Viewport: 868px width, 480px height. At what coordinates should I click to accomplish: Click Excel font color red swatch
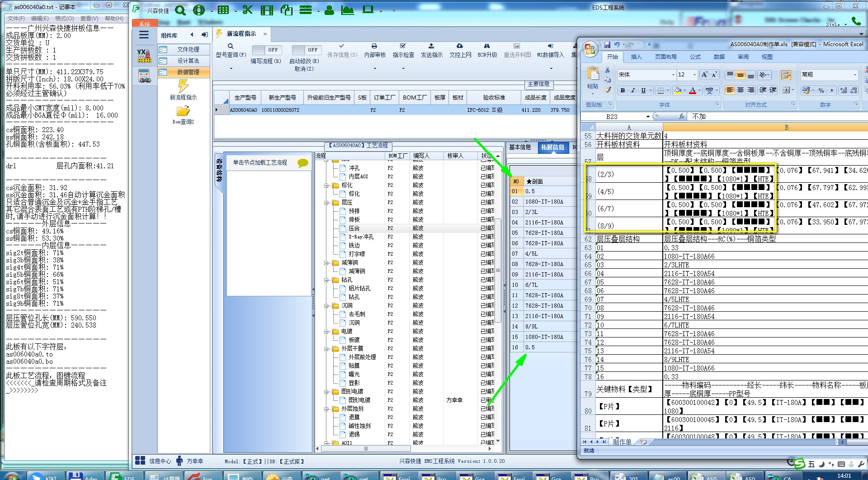pyautogui.click(x=693, y=90)
